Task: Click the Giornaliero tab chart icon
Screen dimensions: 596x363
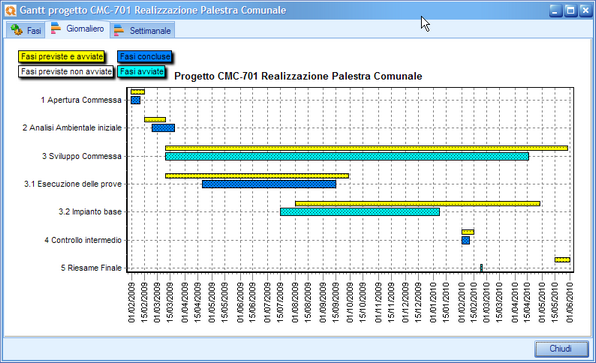Action: click(56, 28)
